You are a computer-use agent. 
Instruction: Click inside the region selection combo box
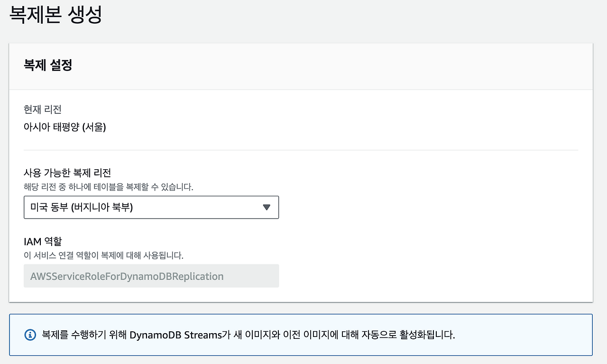(x=142, y=207)
